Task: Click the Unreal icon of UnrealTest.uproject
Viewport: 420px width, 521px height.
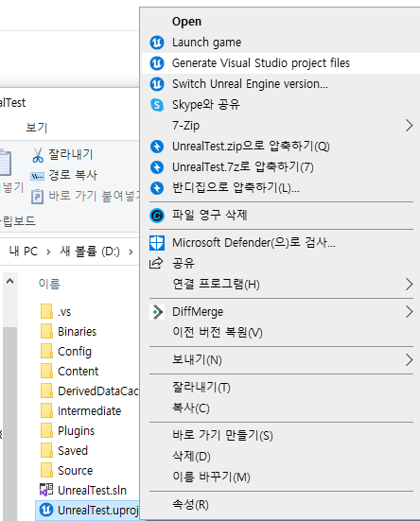Action: 46,510
